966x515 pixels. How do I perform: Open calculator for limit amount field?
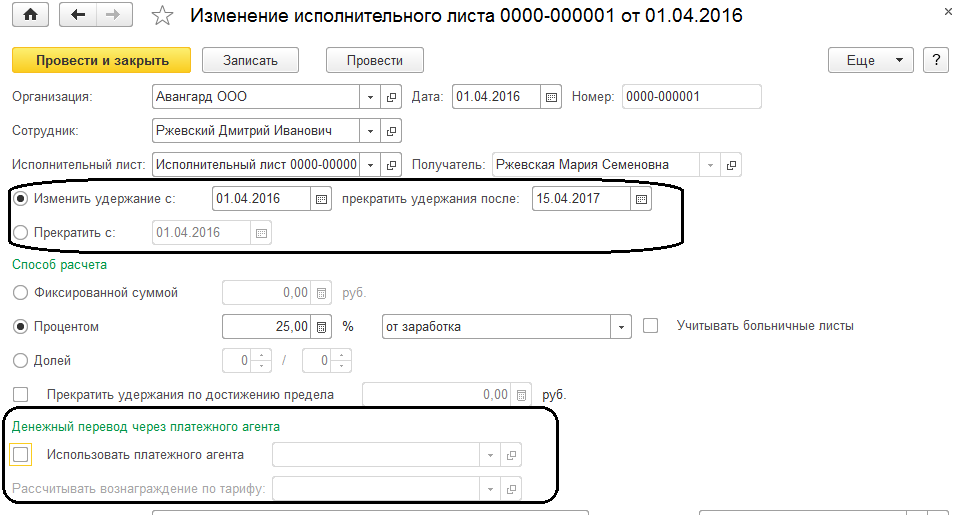click(521, 395)
